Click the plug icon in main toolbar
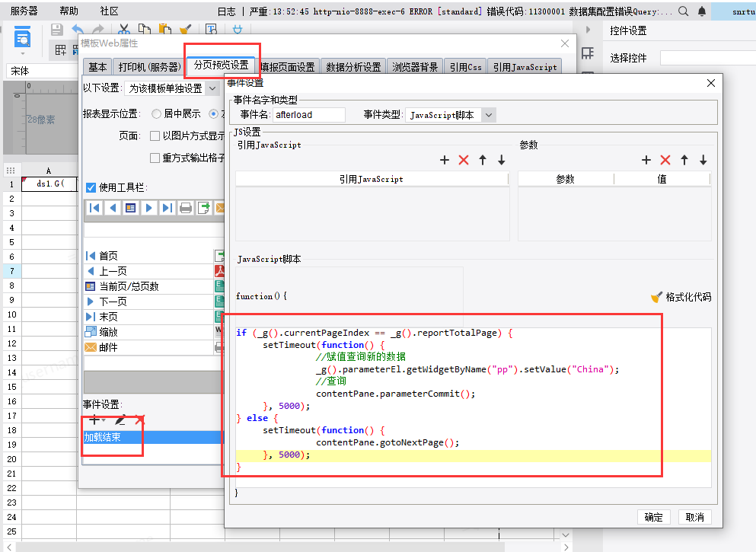This screenshot has height=552, width=756. 238,30
